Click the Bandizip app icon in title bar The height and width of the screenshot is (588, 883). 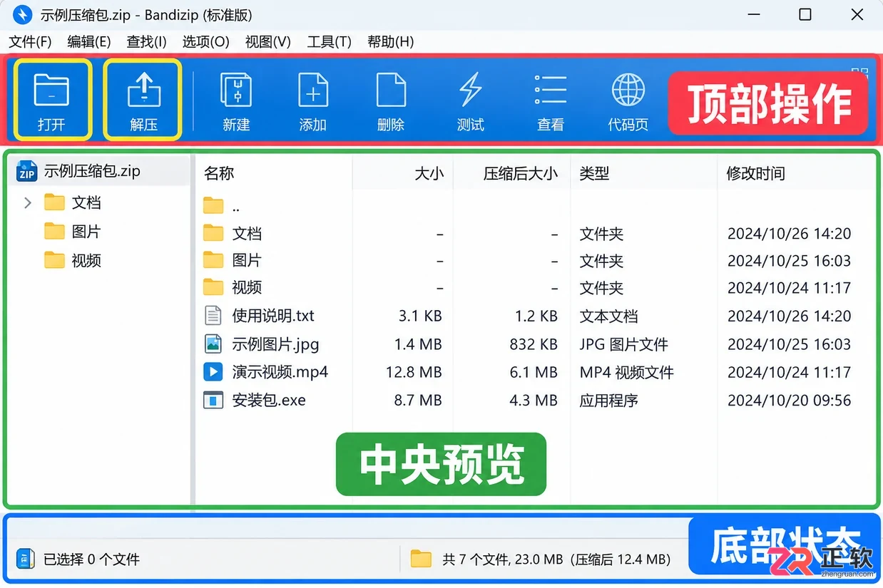(x=23, y=14)
